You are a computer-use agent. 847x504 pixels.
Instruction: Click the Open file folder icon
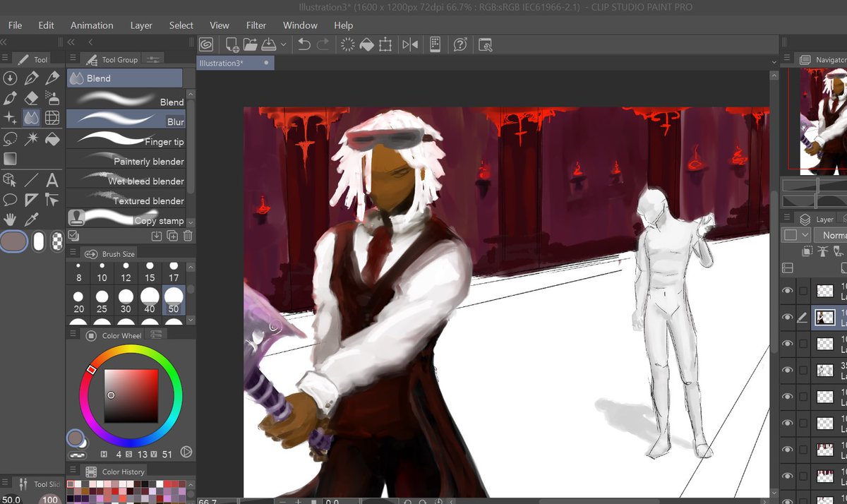(250, 44)
